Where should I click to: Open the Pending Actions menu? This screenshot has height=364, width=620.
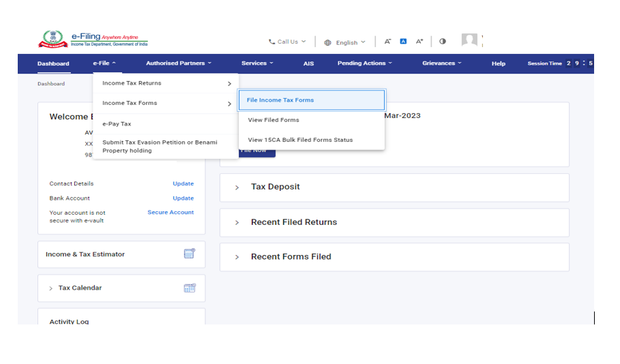click(365, 63)
